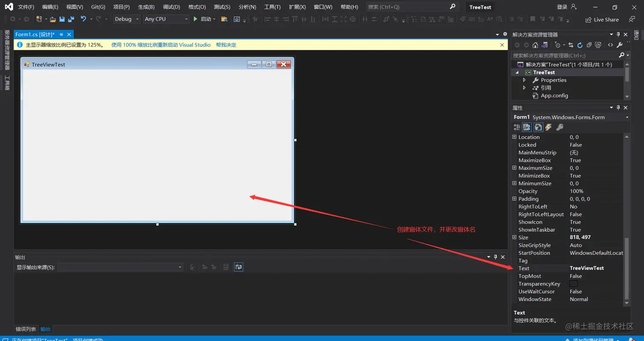Expand the 引用 references node

[524, 88]
